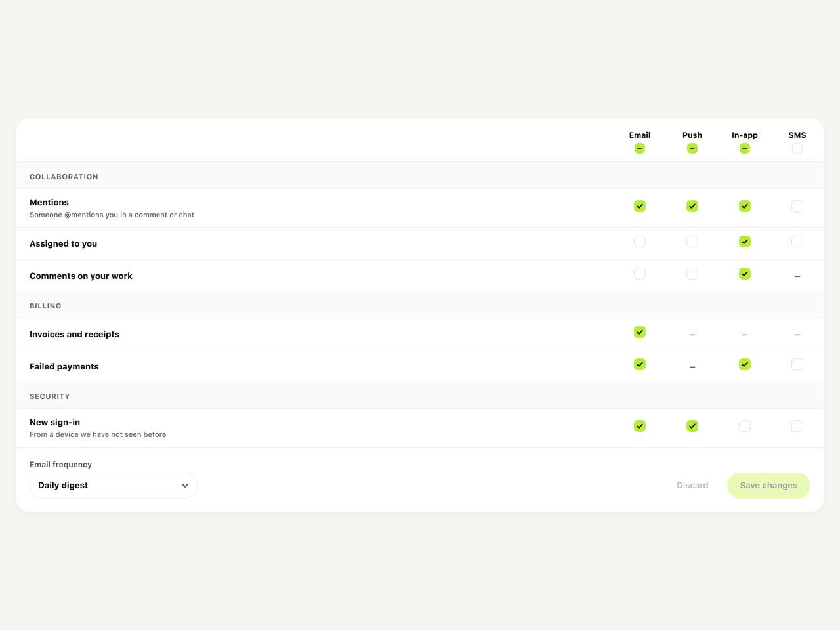
Task: Click the Failed payments label
Action: coord(64,367)
